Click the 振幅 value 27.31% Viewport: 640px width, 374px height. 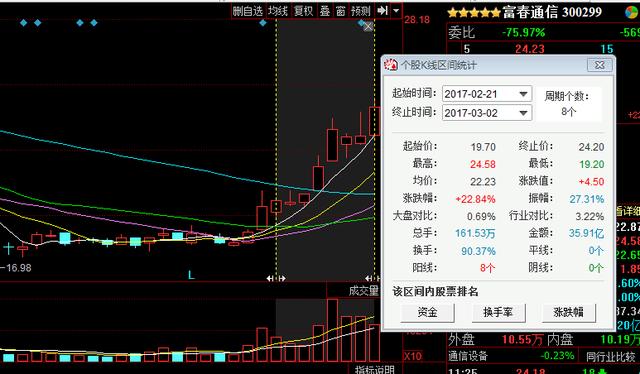click(587, 199)
